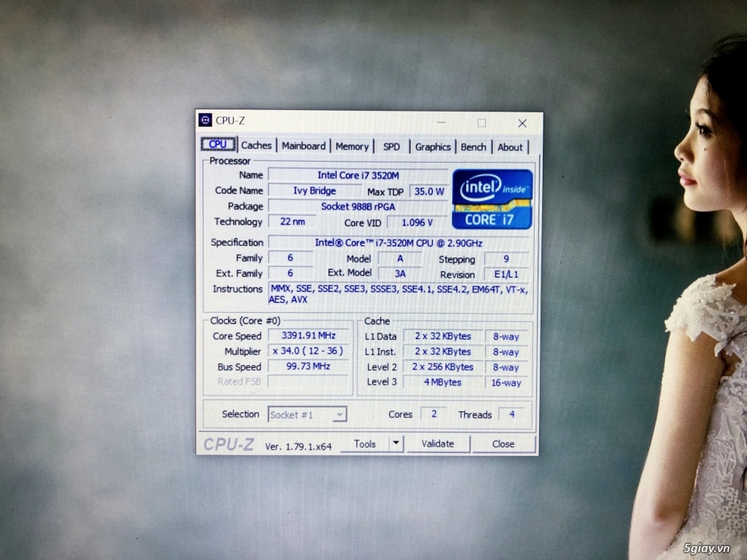Image resolution: width=747 pixels, height=560 pixels.
Task: Click the Family value 6
Action: pos(290,257)
